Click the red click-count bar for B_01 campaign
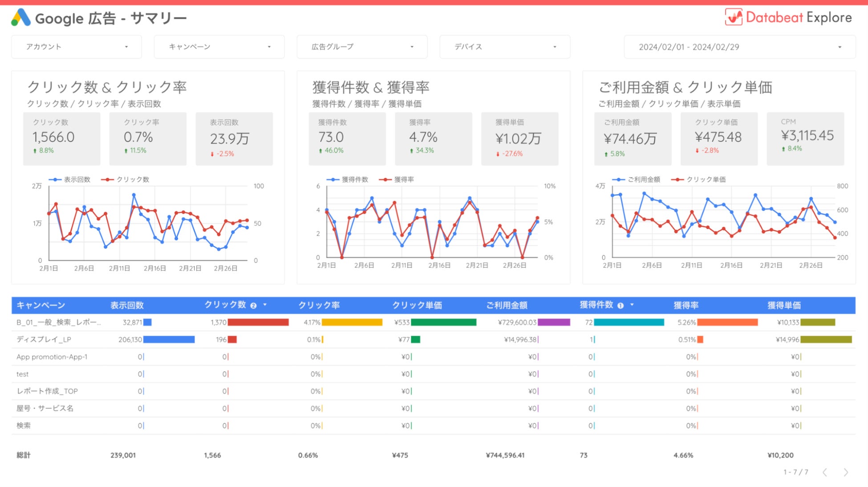 tap(258, 322)
